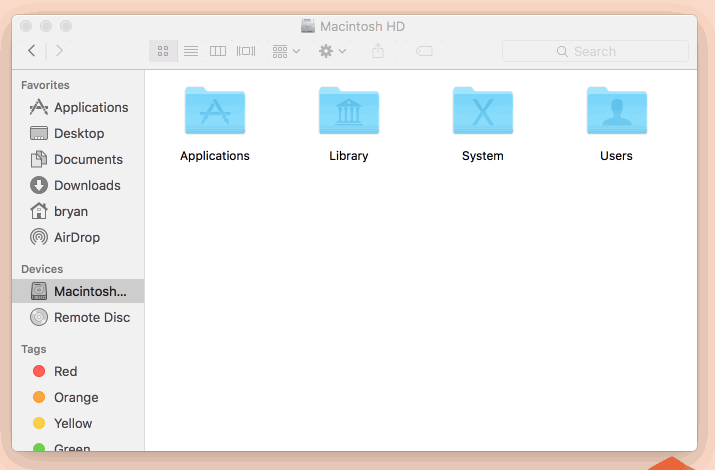Click the System folder name label
The image size is (715, 470).
click(x=483, y=156)
